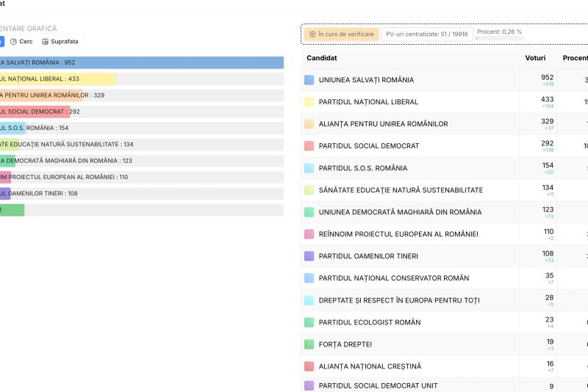Image resolution: width=588 pixels, height=392 pixels.
Task: Switch to the Cerc pie chart view
Action: click(x=23, y=42)
